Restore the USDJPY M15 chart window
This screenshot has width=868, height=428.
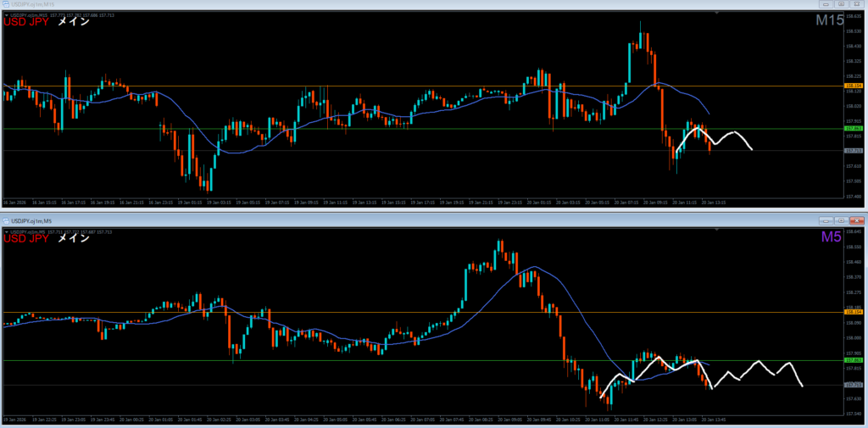(842, 4)
